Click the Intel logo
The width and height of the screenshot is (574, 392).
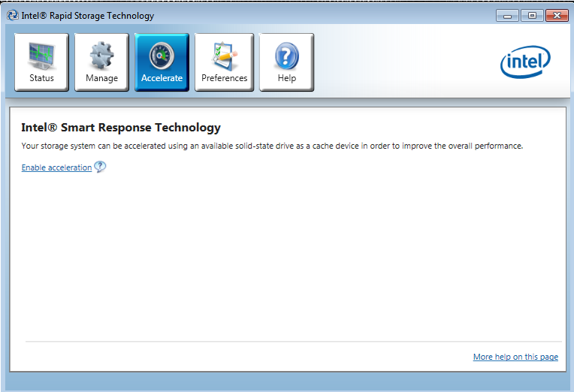[525, 62]
